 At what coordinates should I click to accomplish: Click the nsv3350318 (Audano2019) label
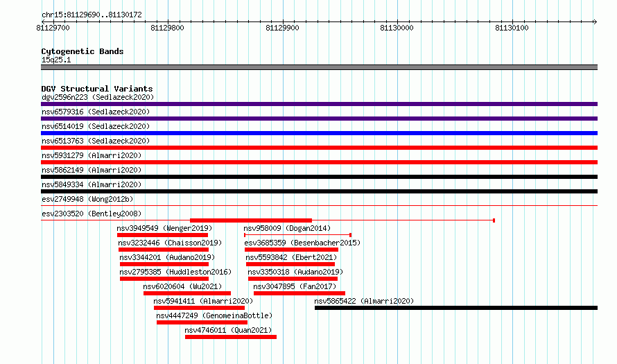click(x=295, y=272)
